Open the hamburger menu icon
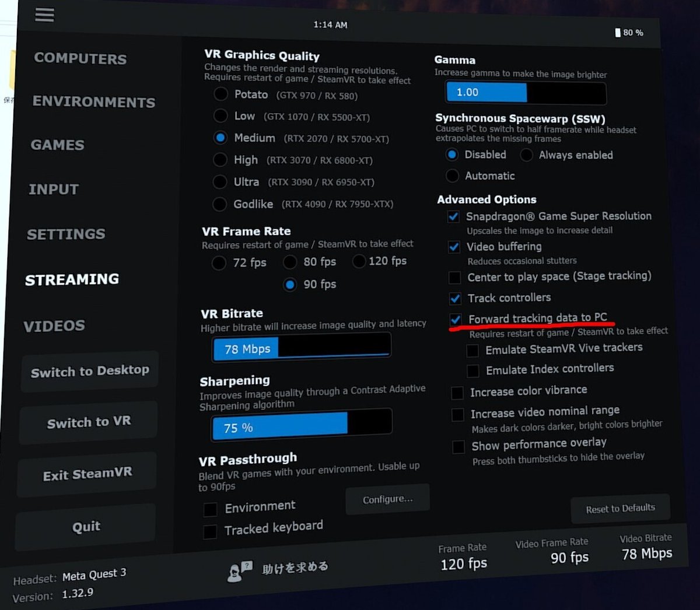This screenshot has height=610, width=700. 44,15
